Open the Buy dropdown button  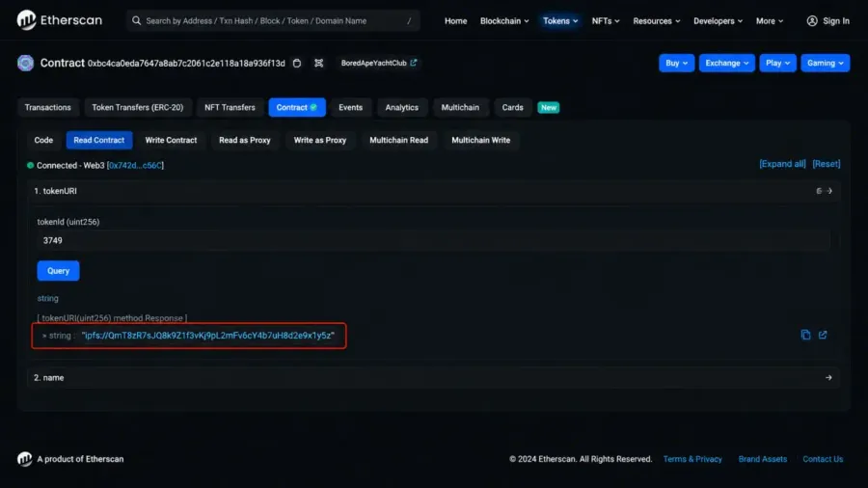(x=676, y=63)
